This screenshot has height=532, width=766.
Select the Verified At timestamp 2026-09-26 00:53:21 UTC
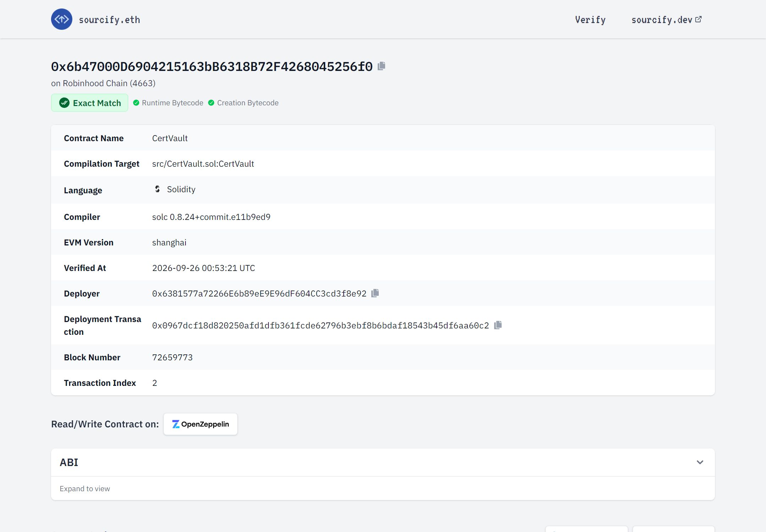point(204,268)
